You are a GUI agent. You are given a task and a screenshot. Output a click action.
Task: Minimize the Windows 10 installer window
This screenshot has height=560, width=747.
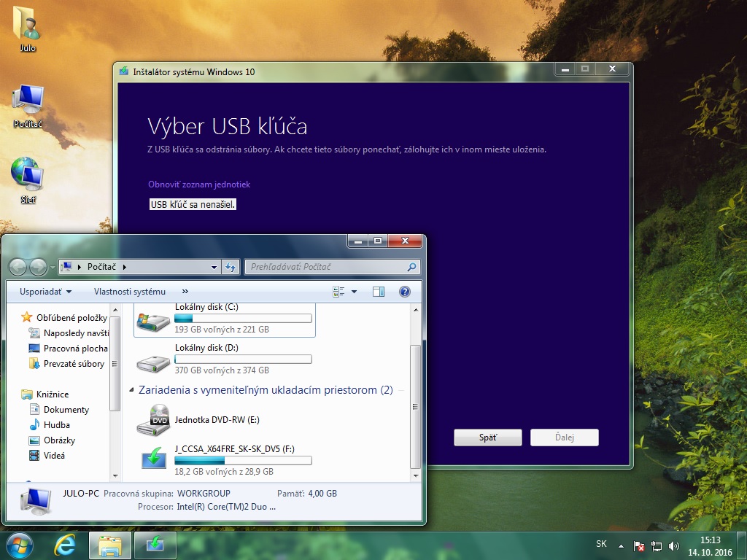[x=565, y=69]
